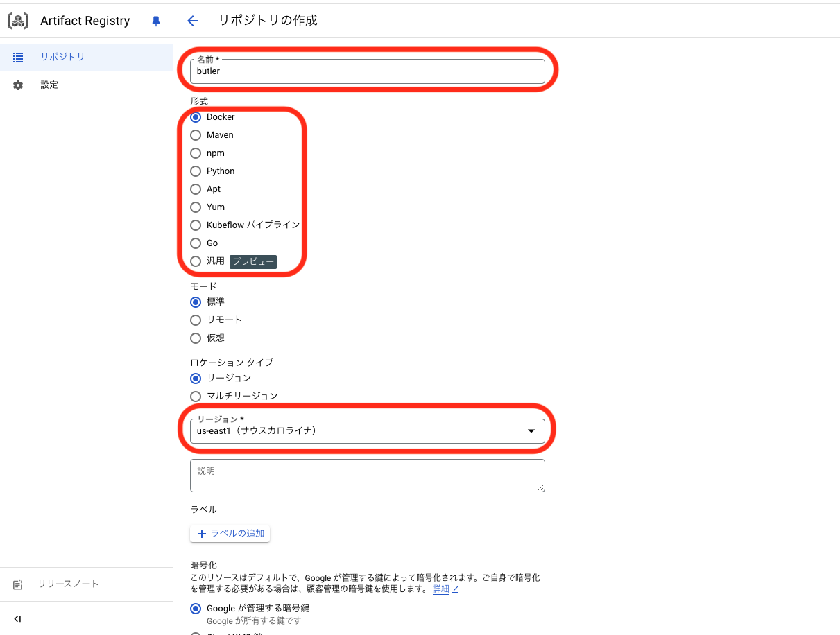Viewport: 840px width, 635px height.
Task: Click the plus icon on ラベルの追加
Action: [202, 533]
